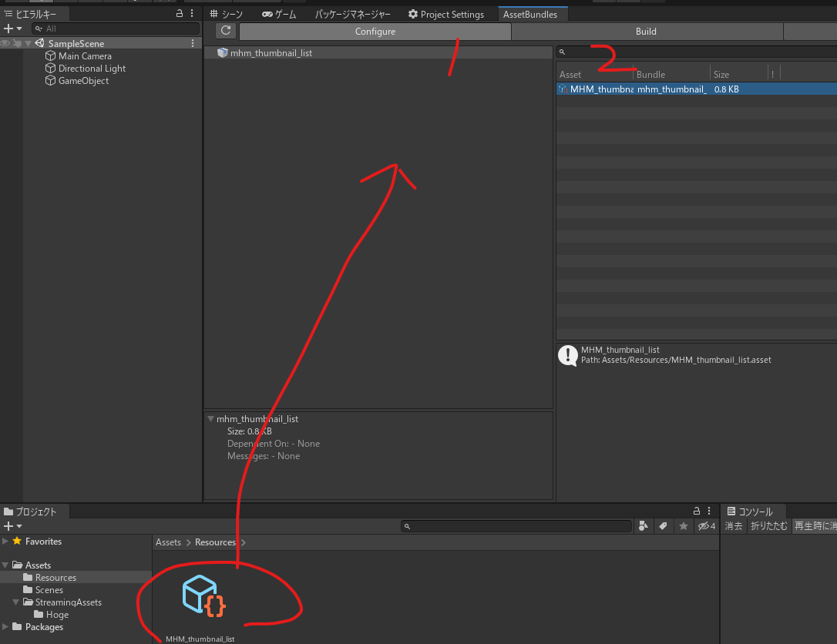
Task: Click the 消去 (Clear) console button
Action: [x=734, y=526]
